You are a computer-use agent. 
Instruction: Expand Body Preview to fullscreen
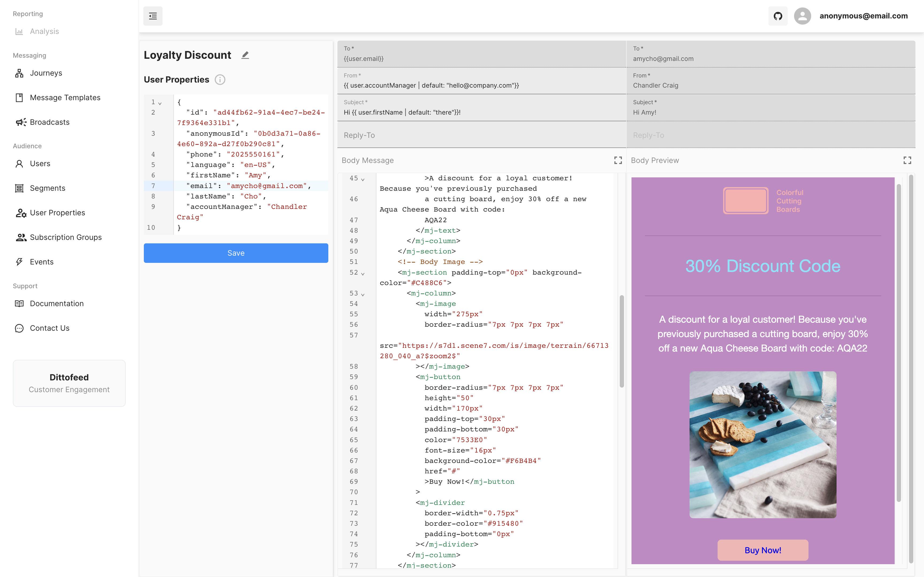tap(907, 160)
